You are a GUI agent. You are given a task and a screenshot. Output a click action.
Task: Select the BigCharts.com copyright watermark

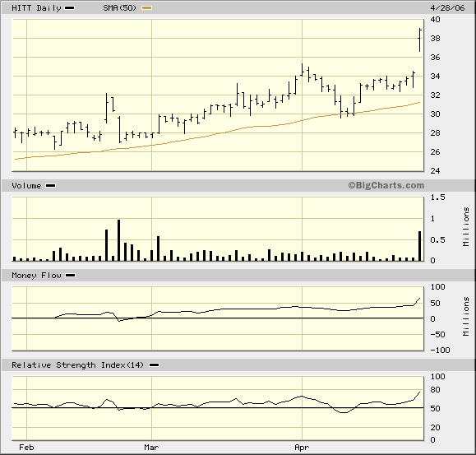[x=386, y=185]
